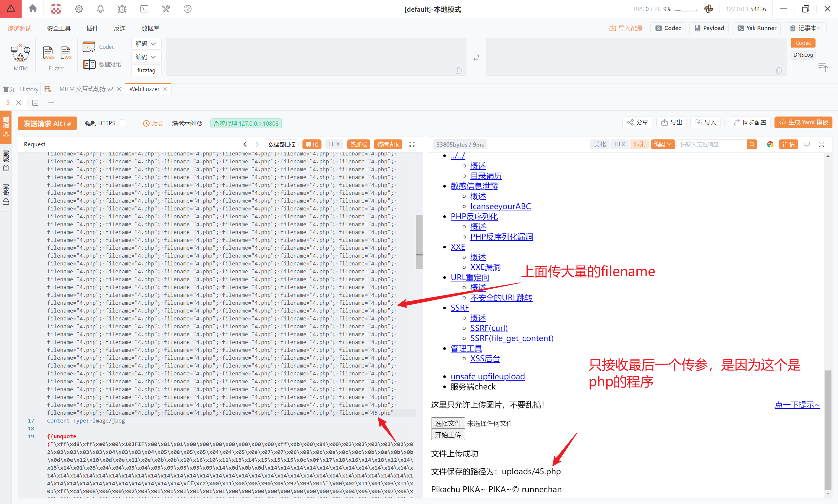
Task: Click the notification bell icon
Action: pyautogui.click(x=100, y=9)
